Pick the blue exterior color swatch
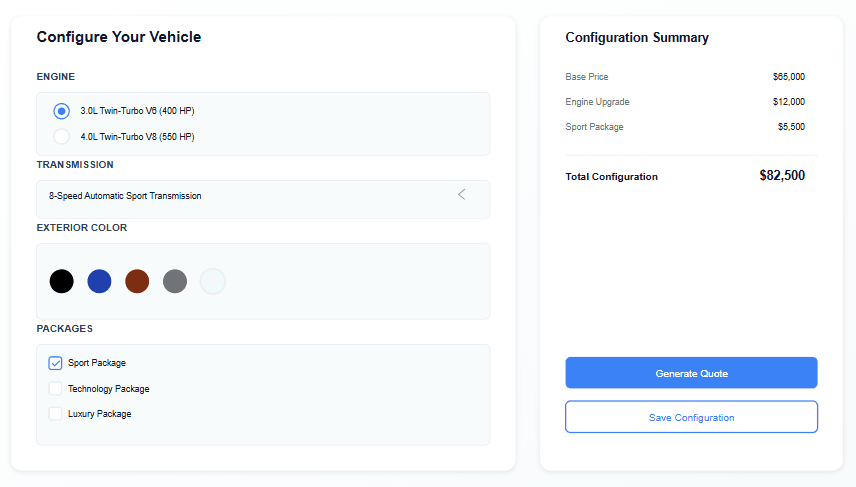 tap(99, 281)
